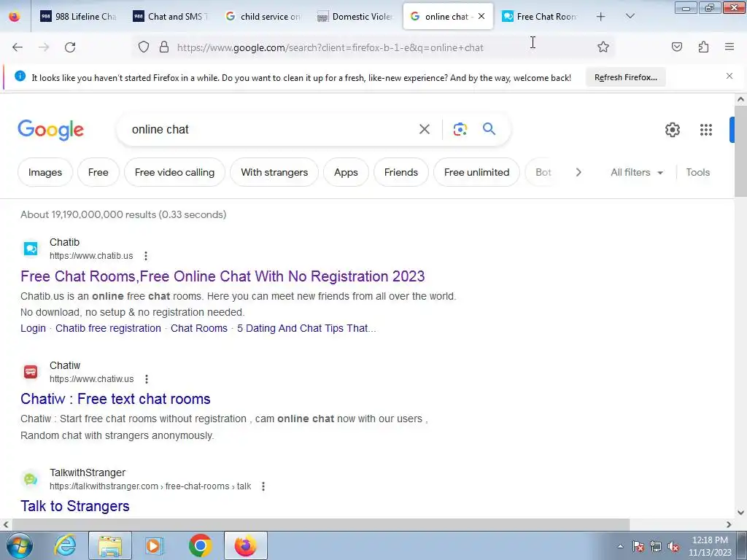747x560 pixels.
Task: Switch to the 988 Lifeline Chat tab
Action: [77, 17]
